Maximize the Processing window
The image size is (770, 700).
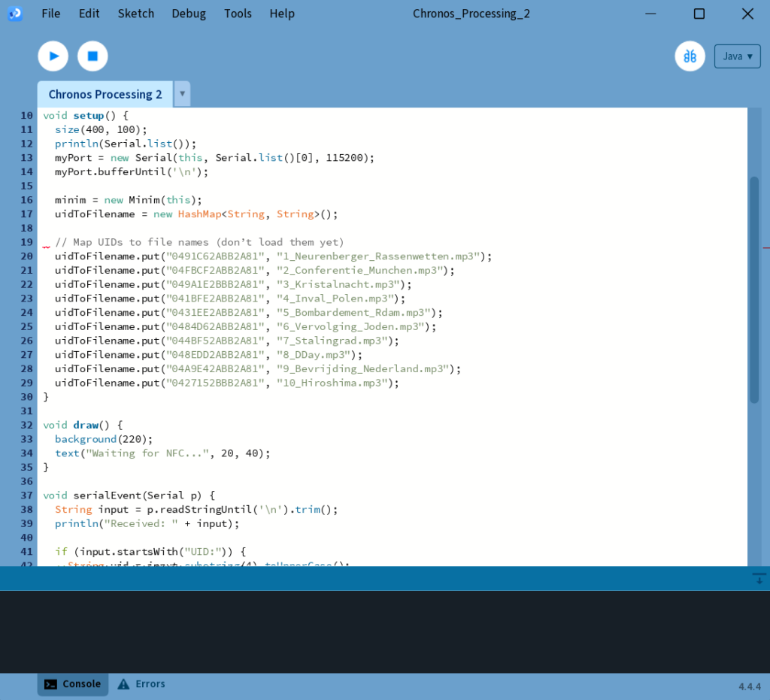pos(699,14)
